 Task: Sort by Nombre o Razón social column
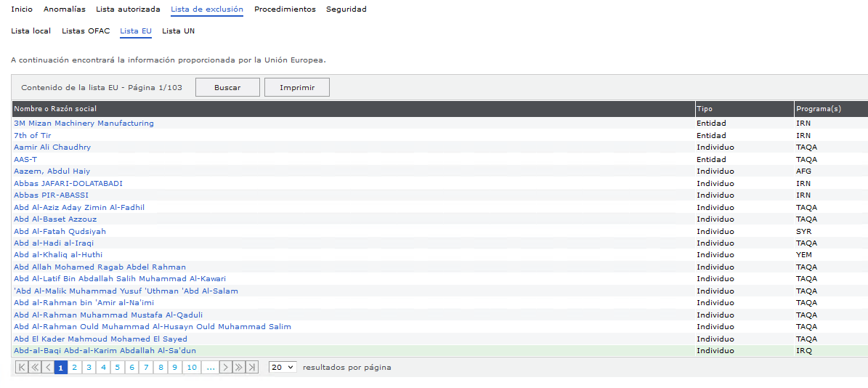pyautogui.click(x=55, y=109)
